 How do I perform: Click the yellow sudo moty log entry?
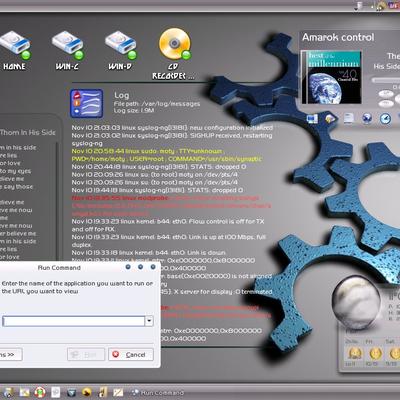[x=167, y=155]
